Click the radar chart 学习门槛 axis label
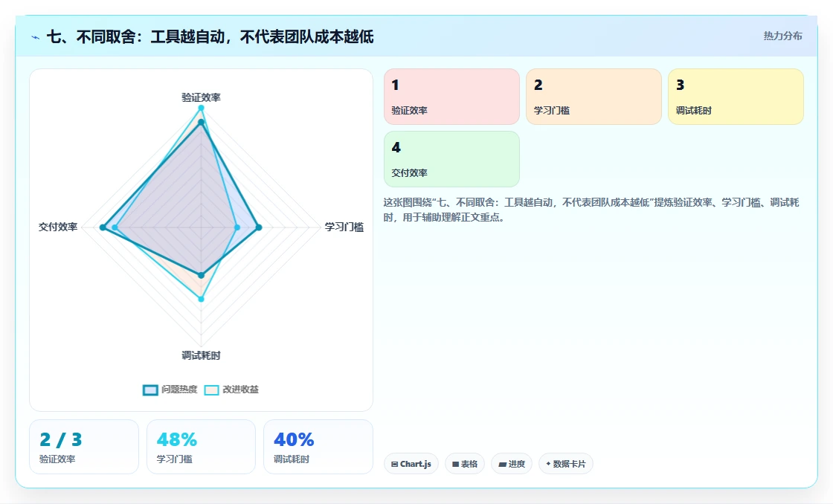Viewport: 833px width, 504px height. (344, 227)
